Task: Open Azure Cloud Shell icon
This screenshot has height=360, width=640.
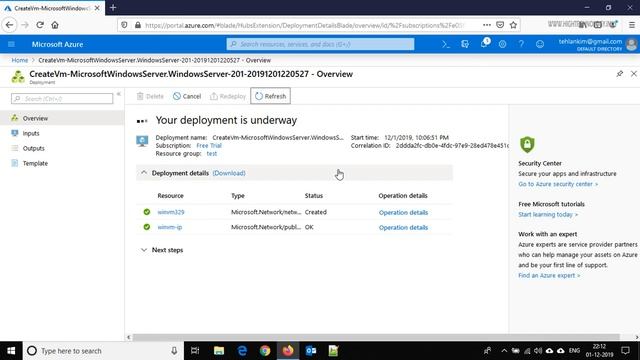Action: 446,44
